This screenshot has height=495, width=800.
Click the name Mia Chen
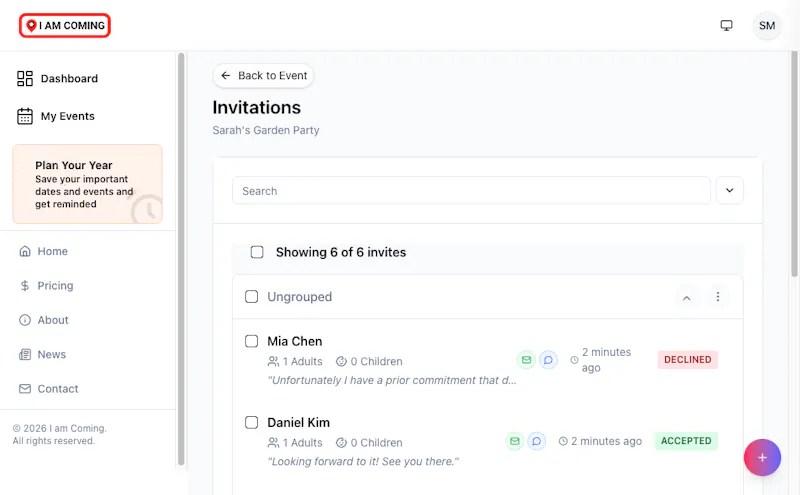click(x=294, y=341)
